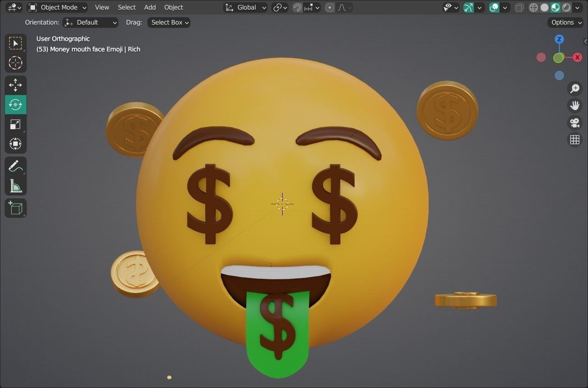
Task: Activate the 3D Cursor tool
Action: tap(15, 63)
